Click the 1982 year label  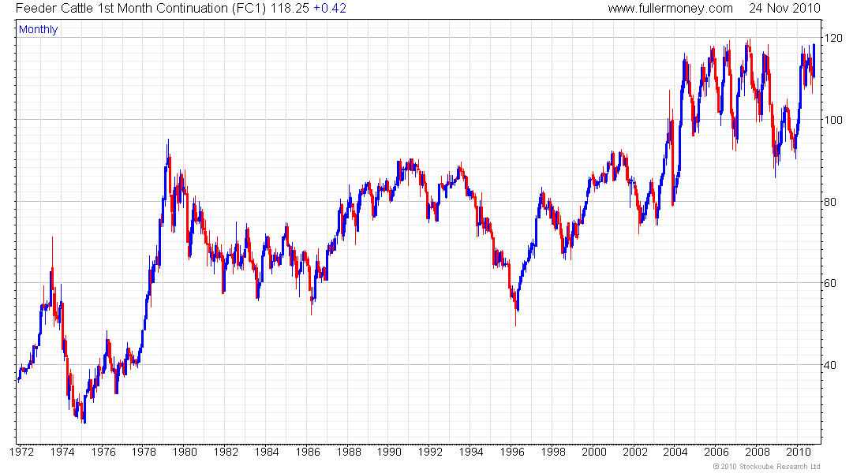point(226,452)
